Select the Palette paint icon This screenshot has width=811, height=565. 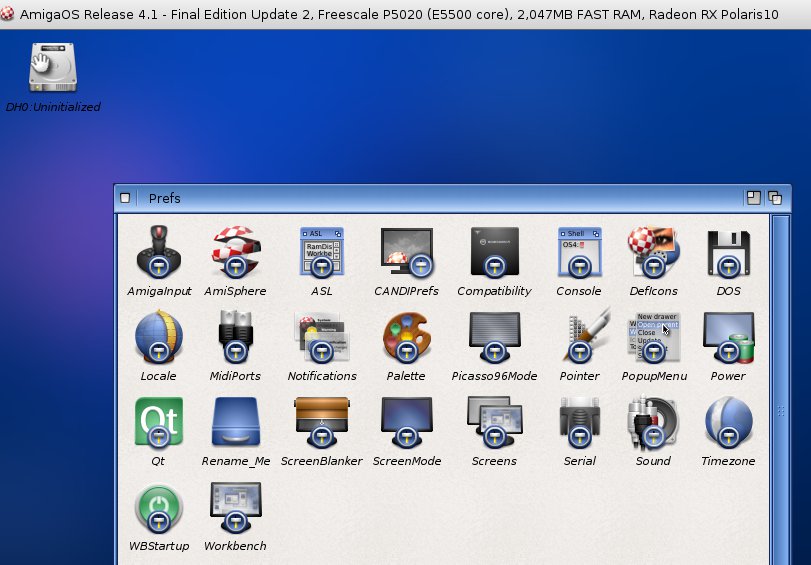point(407,336)
